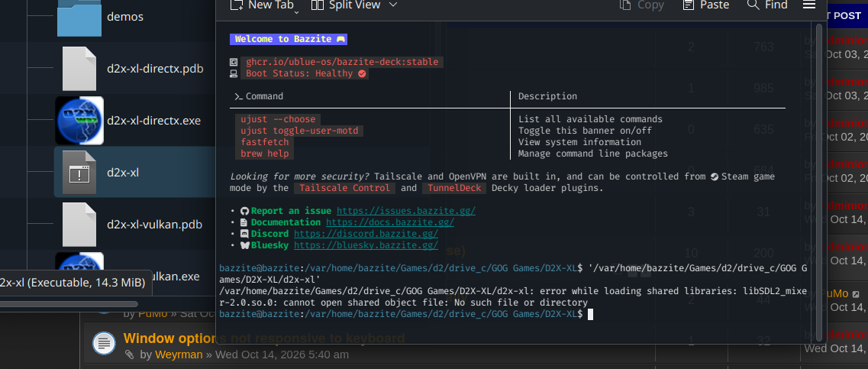Open the discord.bazzite.gg link

(x=366, y=234)
